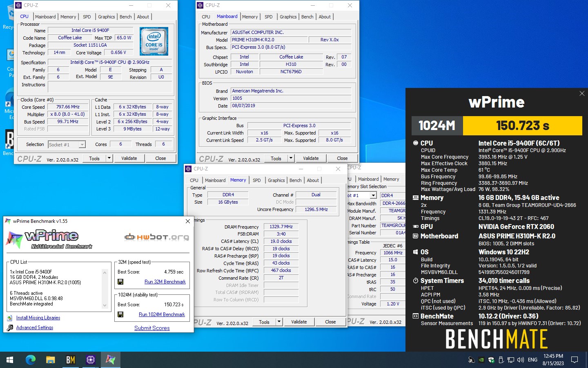Open notification center icon
Image resolution: width=588 pixels, height=368 pixels.
pos(575,360)
